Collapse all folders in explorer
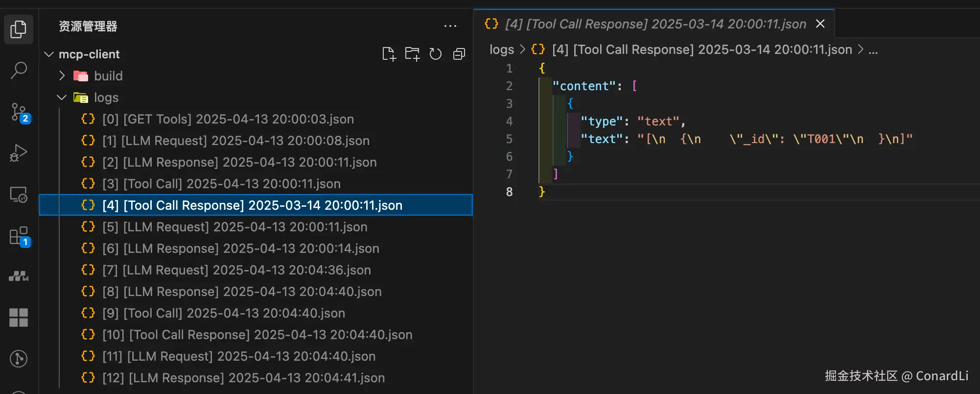The image size is (980, 394). coord(459,54)
